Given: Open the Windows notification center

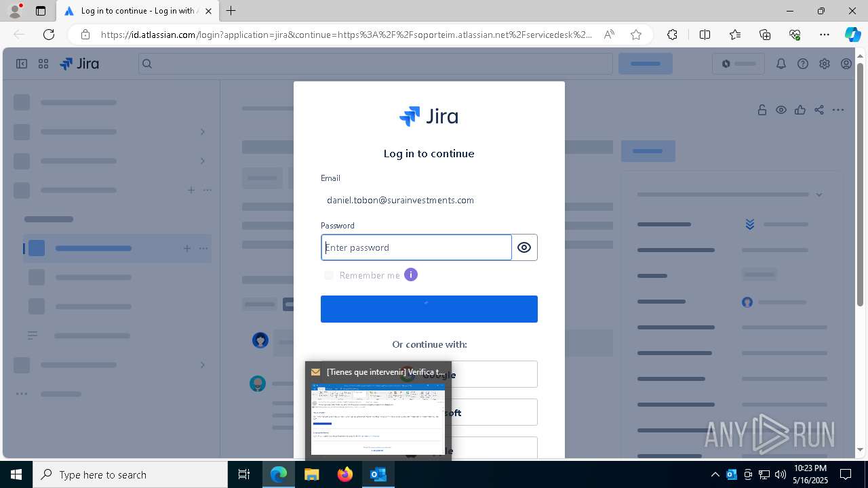Looking at the screenshot, I should tap(846, 474).
